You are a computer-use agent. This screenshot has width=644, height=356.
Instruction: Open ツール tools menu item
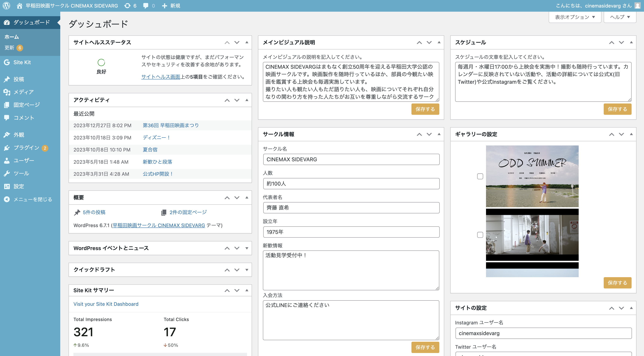[21, 173]
